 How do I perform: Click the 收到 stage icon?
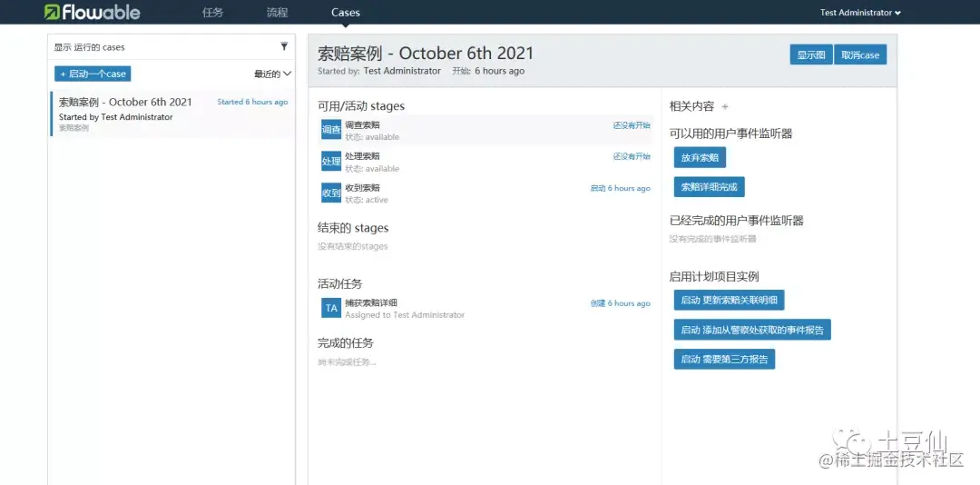[x=331, y=193]
